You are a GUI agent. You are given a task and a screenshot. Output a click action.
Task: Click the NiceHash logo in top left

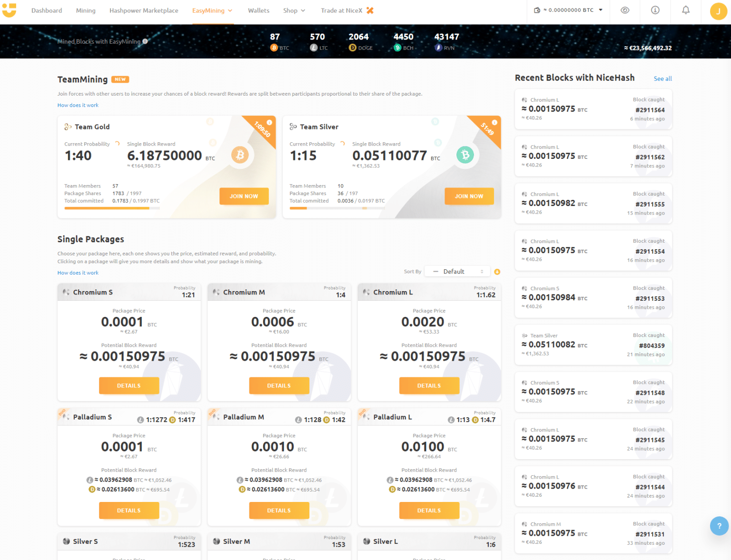point(10,10)
